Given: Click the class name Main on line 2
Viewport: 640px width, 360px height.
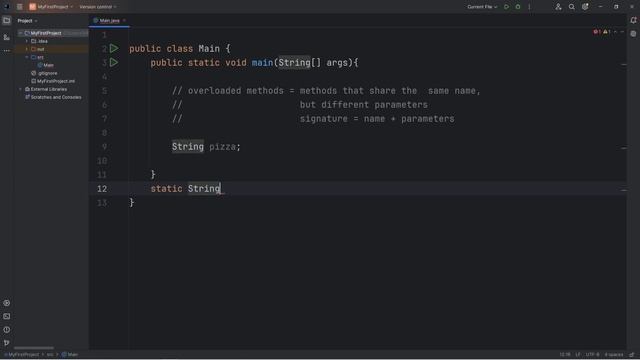Looking at the screenshot, I should pos(209,49).
